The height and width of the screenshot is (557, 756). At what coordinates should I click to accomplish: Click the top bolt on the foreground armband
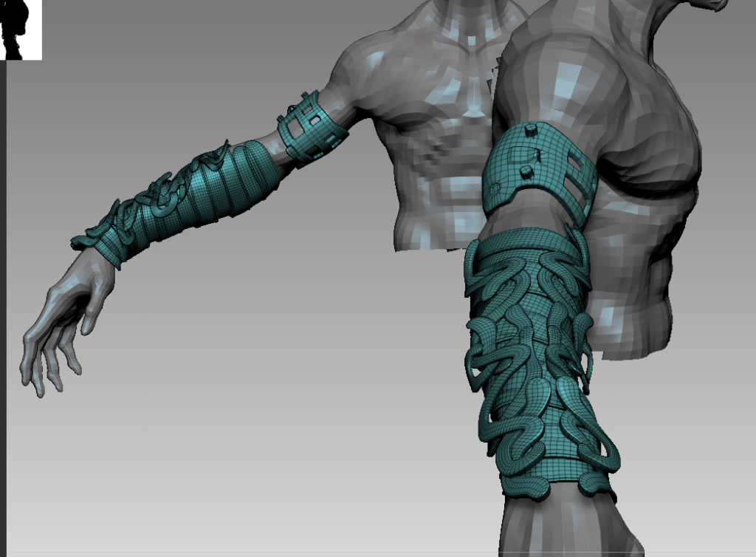(531, 130)
